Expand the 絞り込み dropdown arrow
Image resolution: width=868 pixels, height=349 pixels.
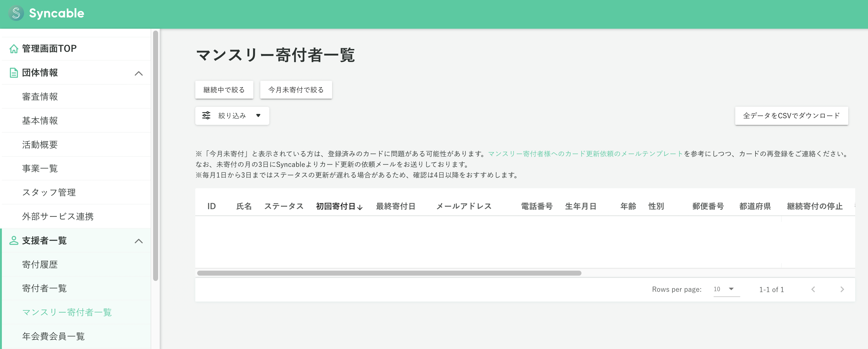tap(258, 116)
